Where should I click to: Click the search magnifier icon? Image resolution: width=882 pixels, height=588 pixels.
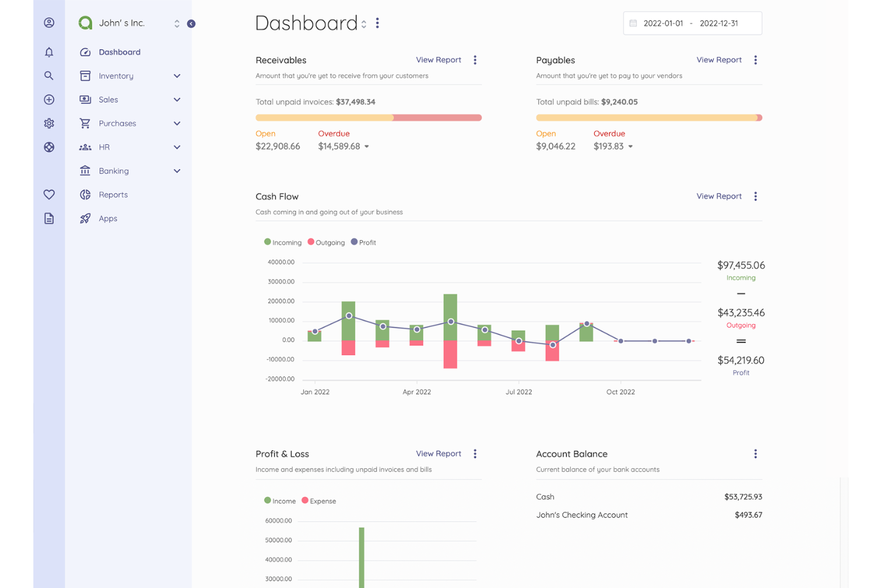(x=49, y=76)
